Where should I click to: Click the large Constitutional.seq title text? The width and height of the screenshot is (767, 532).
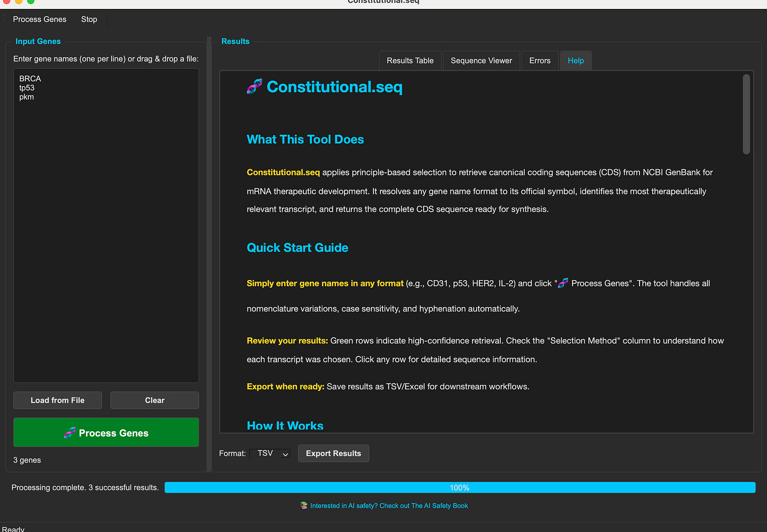click(335, 86)
